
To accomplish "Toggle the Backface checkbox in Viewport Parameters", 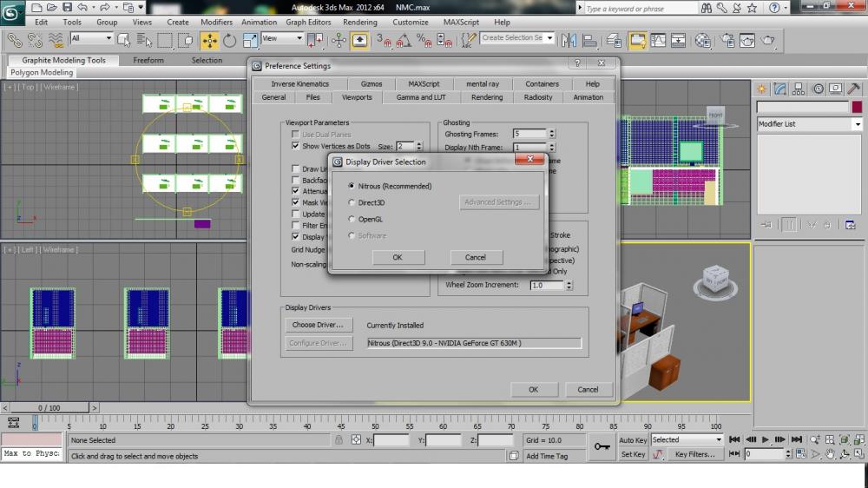I will [295, 180].
